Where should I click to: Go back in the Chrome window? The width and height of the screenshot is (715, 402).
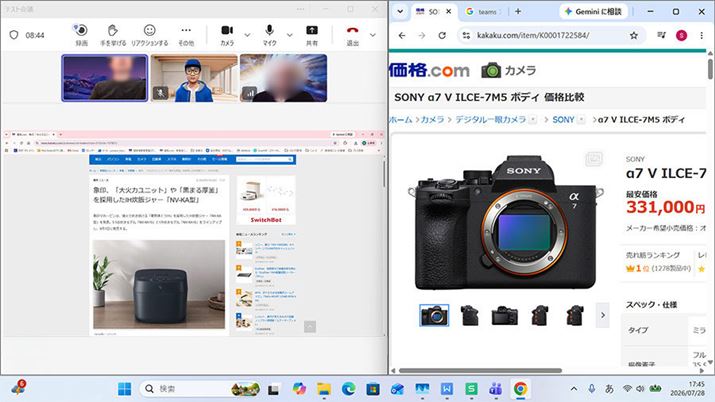pos(402,35)
